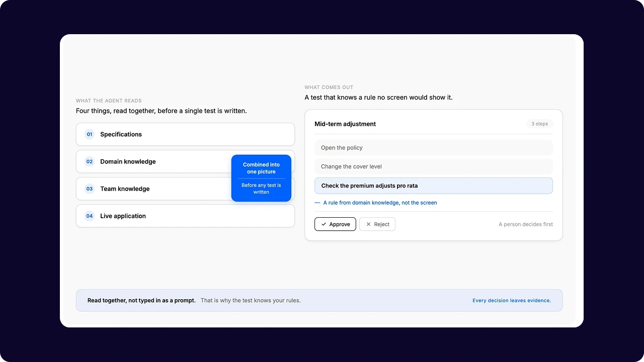Select the 'Change the cover level' step
Image resolution: width=644 pixels, height=362 pixels.
[x=434, y=166]
